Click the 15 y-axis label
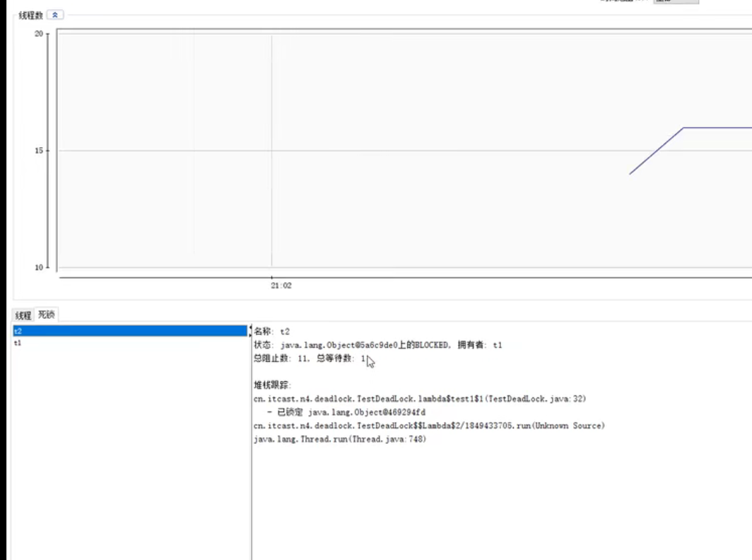This screenshot has height=560, width=752. [39, 151]
